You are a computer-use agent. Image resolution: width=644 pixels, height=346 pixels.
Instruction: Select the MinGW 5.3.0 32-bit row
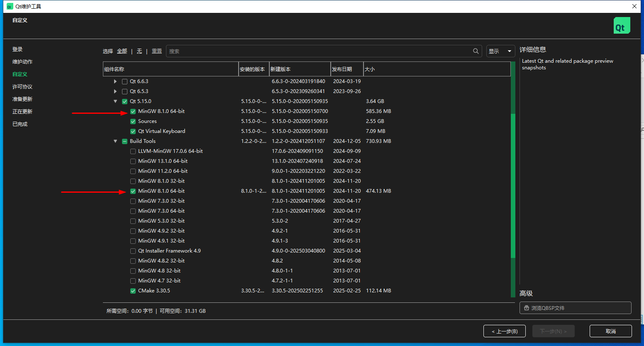tap(307, 221)
